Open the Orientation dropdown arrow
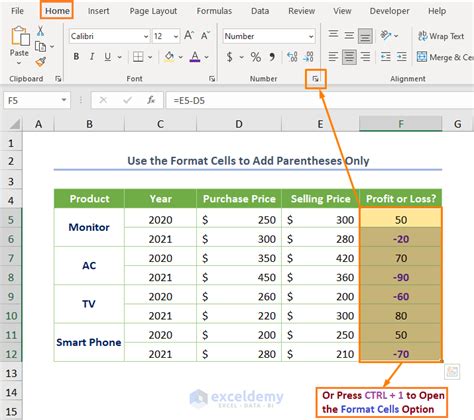This screenshot has width=474, height=420. [x=396, y=36]
